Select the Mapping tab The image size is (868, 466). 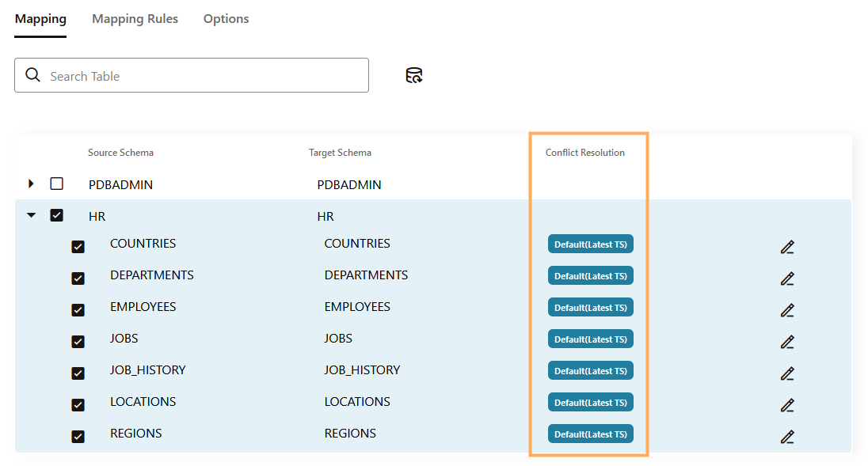click(40, 19)
